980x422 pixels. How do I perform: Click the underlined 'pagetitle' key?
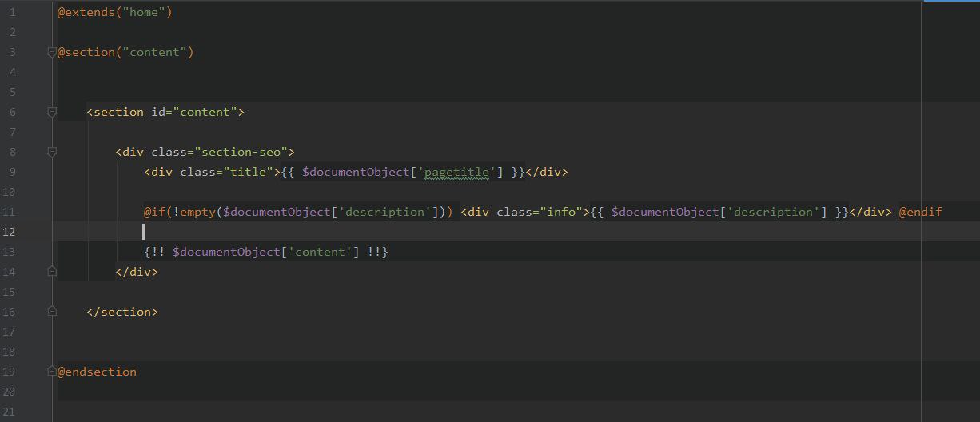(x=457, y=173)
